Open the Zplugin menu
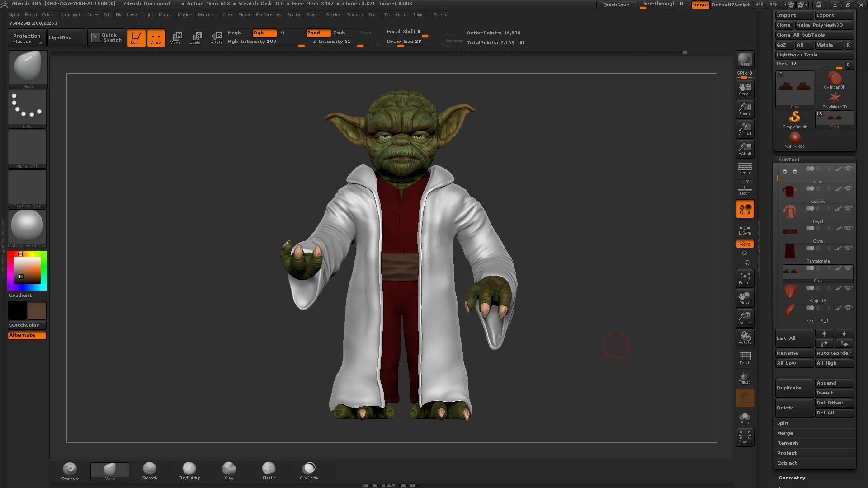The width and height of the screenshot is (868, 488). (x=419, y=14)
